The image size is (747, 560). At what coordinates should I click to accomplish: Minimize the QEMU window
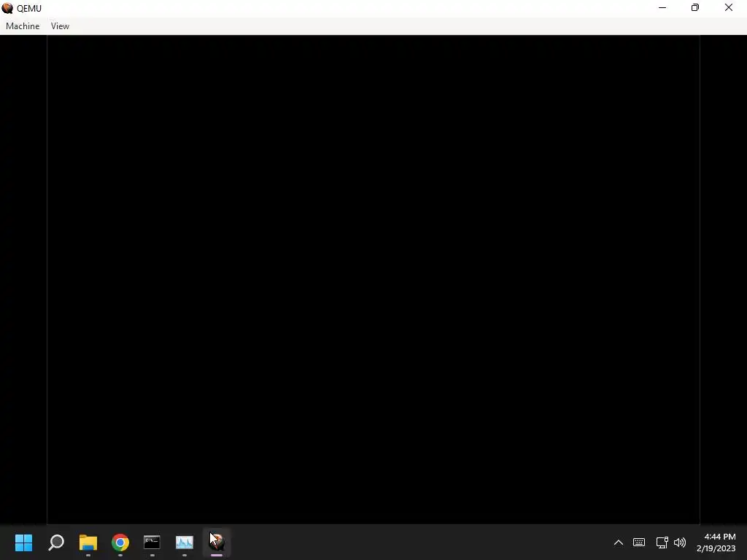coord(662,8)
